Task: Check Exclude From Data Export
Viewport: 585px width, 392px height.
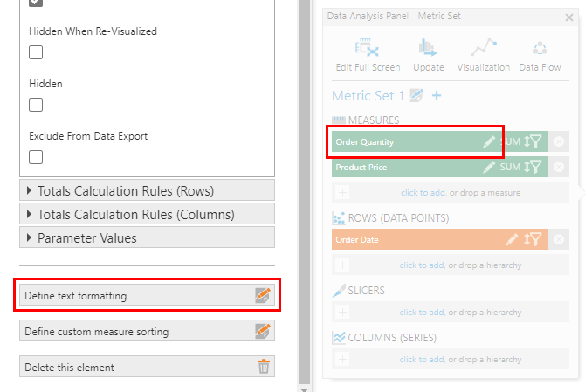Action: (x=36, y=157)
